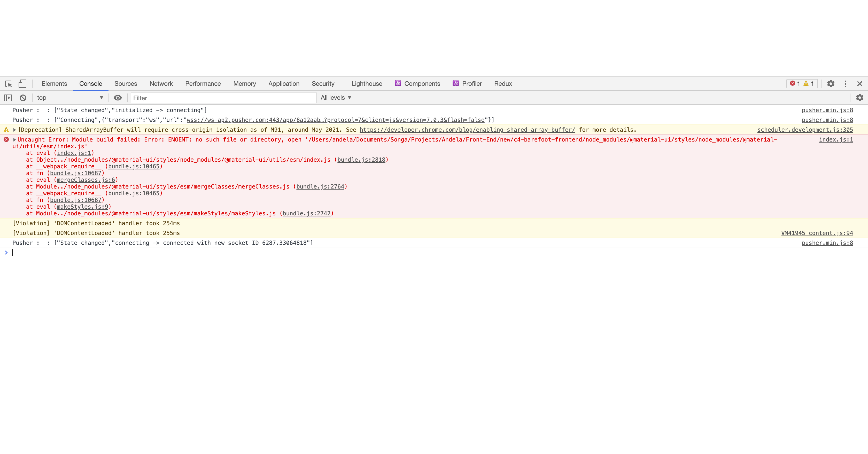868x454 pixels.
Task: Select the inspect element cursor tool
Action: coord(8,83)
